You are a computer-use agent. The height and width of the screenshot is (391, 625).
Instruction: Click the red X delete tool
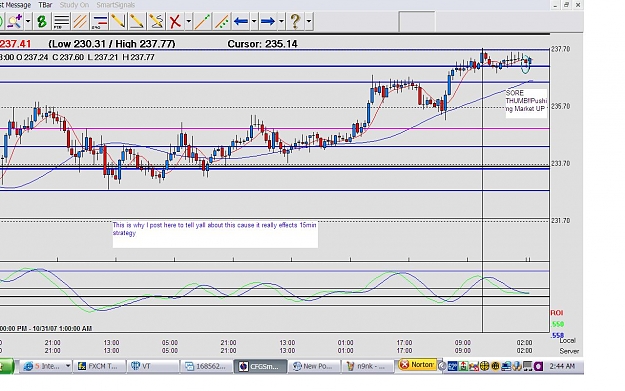pos(175,21)
